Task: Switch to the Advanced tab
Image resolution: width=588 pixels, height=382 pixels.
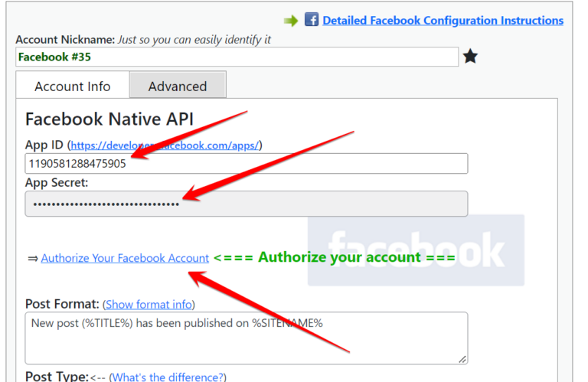Action: coord(178,87)
